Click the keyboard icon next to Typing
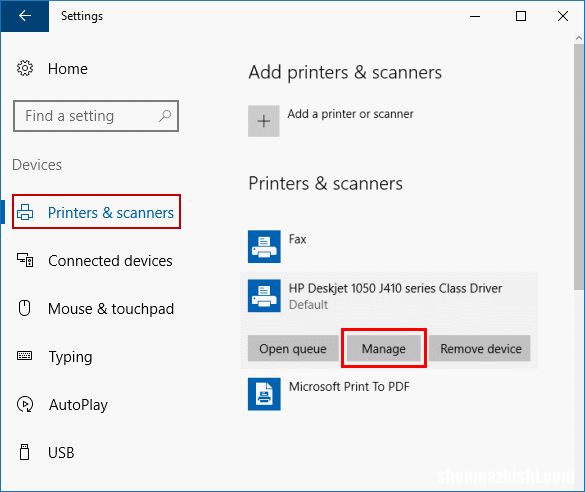 tap(25, 355)
